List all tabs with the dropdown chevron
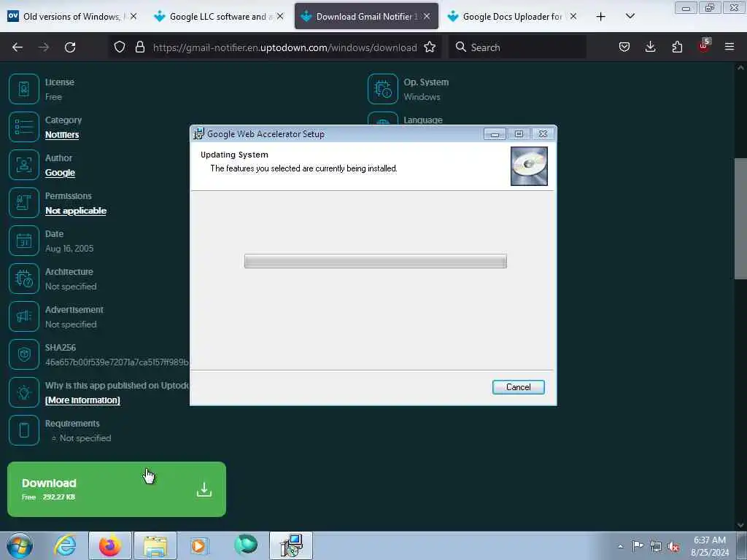Image resolution: width=747 pixels, height=560 pixels. (x=630, y=16)
